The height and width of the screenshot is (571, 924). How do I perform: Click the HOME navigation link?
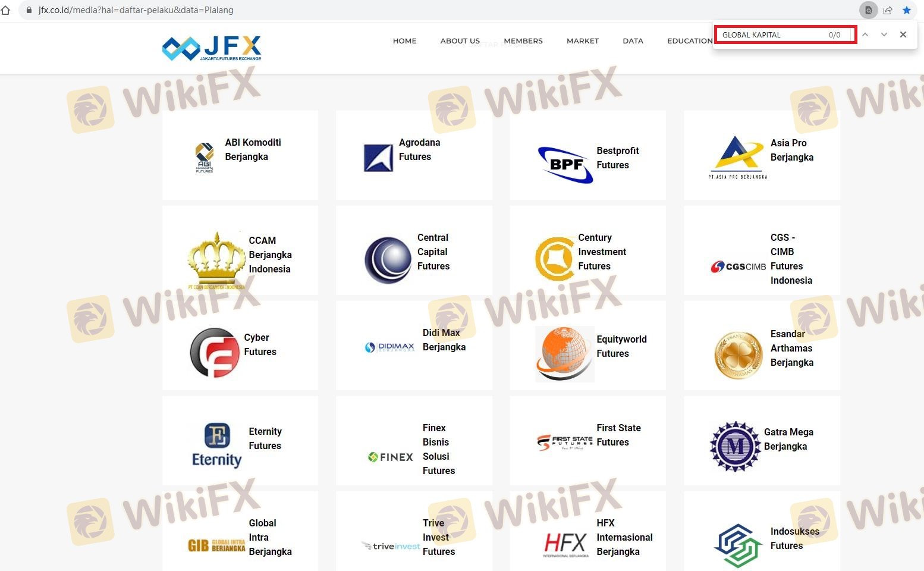(x=404, y=41)
